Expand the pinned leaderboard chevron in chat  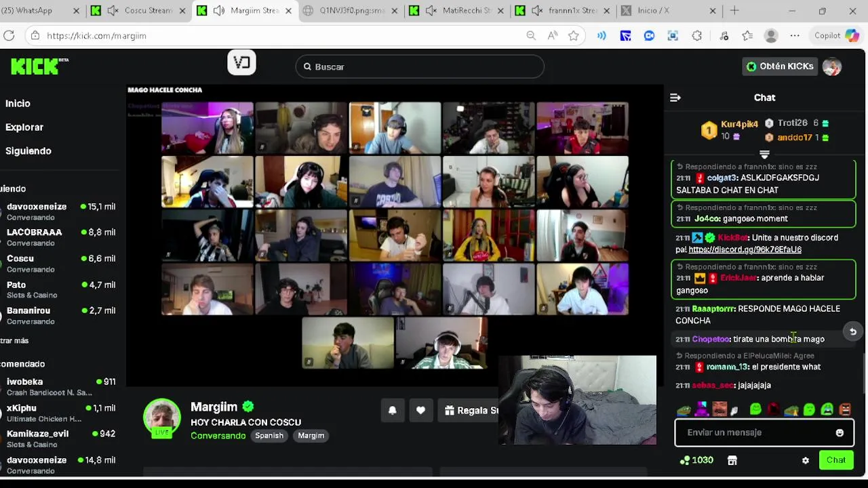click(764, 155)
